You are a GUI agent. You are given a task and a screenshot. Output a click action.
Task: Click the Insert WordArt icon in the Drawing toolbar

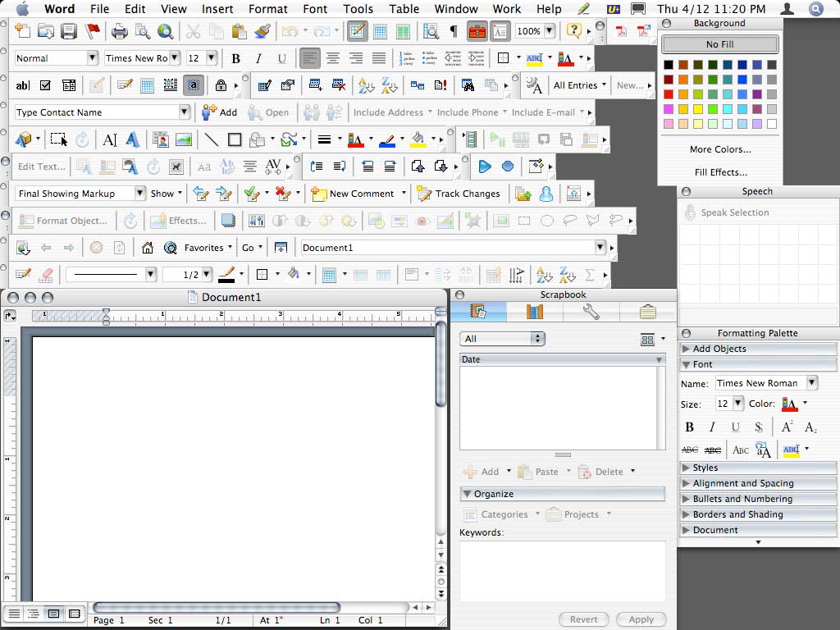(132, 139)
